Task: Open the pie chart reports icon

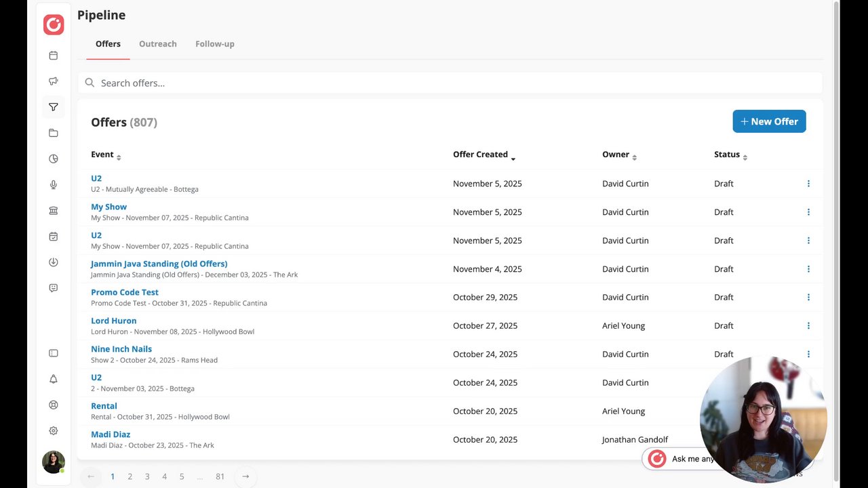Action: pos(54,159)
